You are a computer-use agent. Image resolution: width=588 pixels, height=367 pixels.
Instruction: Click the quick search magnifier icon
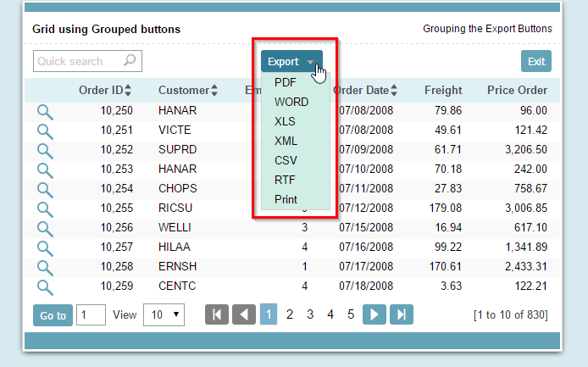tap(130, 61)
